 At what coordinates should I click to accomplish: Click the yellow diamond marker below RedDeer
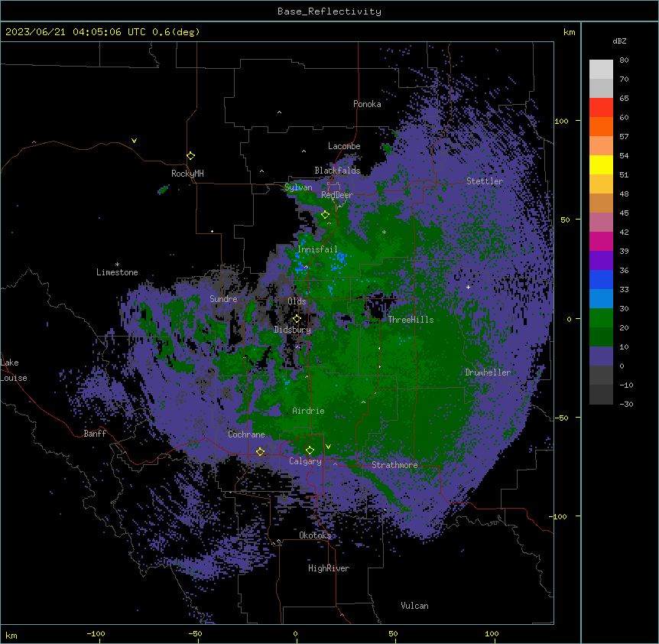pyautogui.click(x=325, y=215)
